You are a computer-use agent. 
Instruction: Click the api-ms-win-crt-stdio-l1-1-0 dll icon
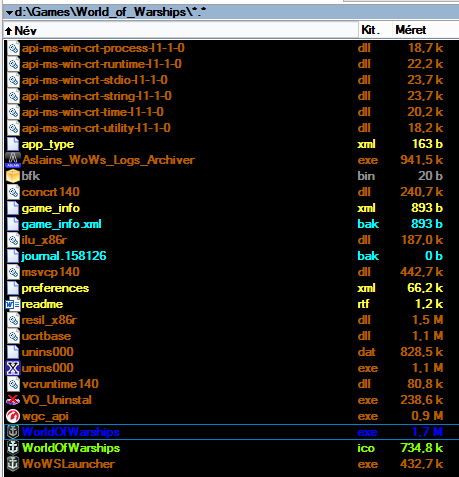pyautogui.click(x=13, y=80)
